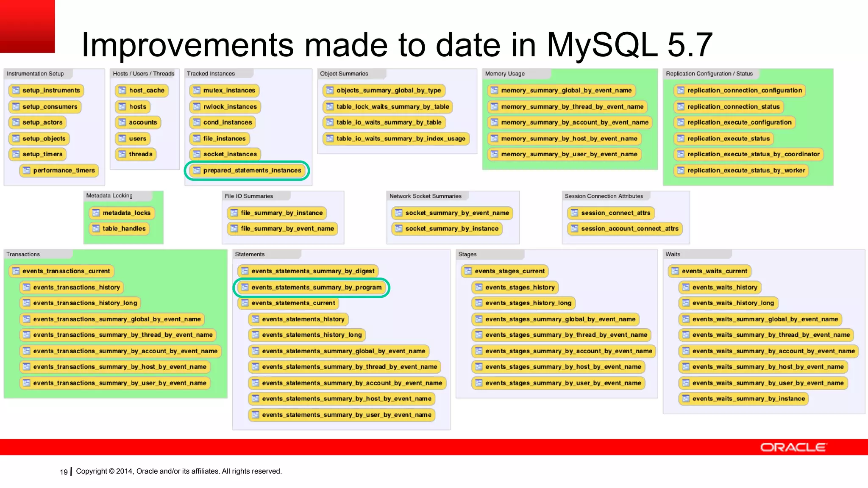868x488 pixels.
Task: Select events_statements_summary_by_user_by_event_name label
Action: tap(347, 415)
